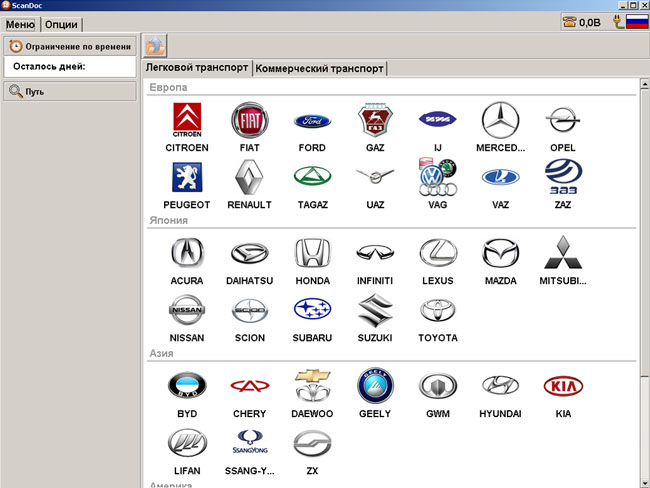Image resolution: width=650 pixels, height=488 pixels.
Task: Open the Опции menu
Action: [62, 24]
